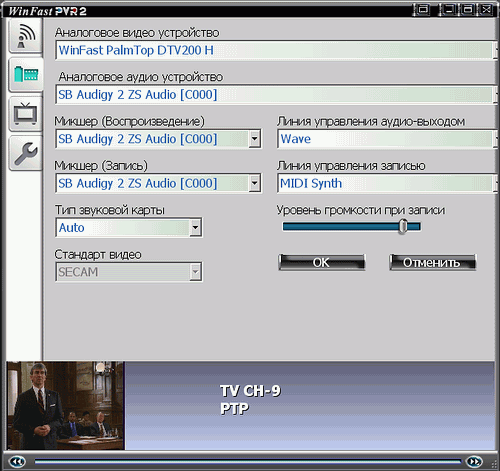This screenshot has width=500, height=471.
Task: Click the rewind button at bottom left
Action: click(x=17, y=461)
